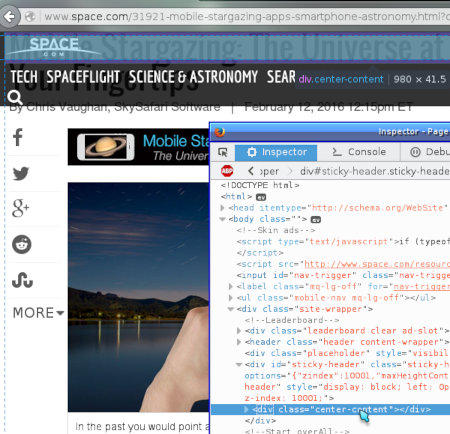
Task: Activate the element picker tool icon
Action: tap(223, 152)
